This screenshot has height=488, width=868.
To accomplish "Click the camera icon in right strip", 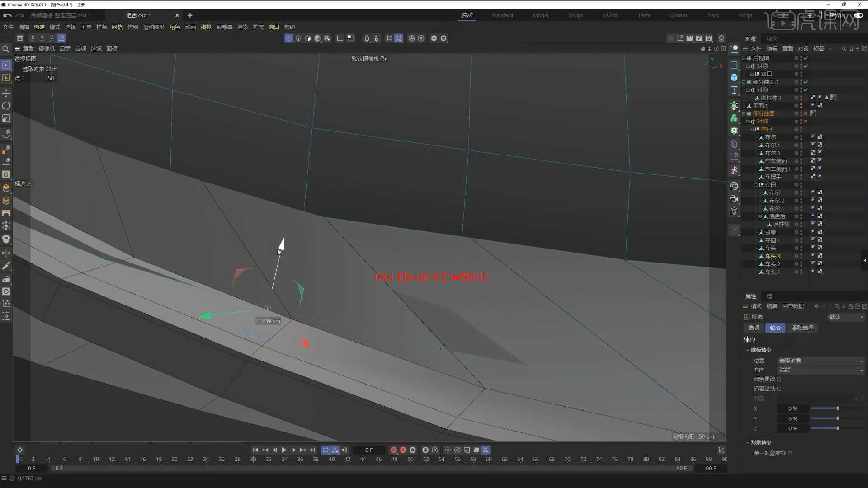I will tap(734, 199).
